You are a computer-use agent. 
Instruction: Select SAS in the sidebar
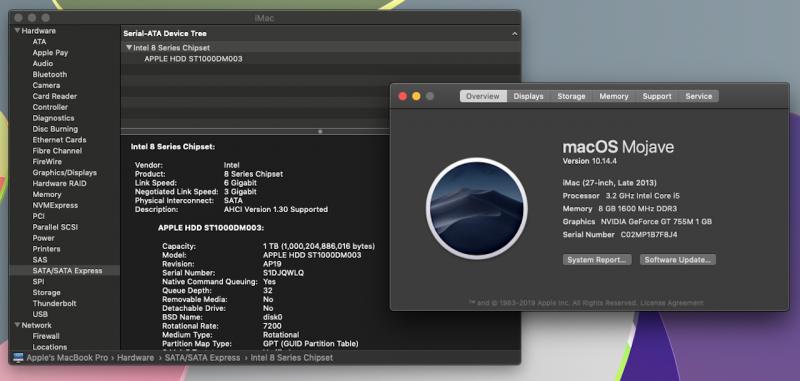pos(39,260)
